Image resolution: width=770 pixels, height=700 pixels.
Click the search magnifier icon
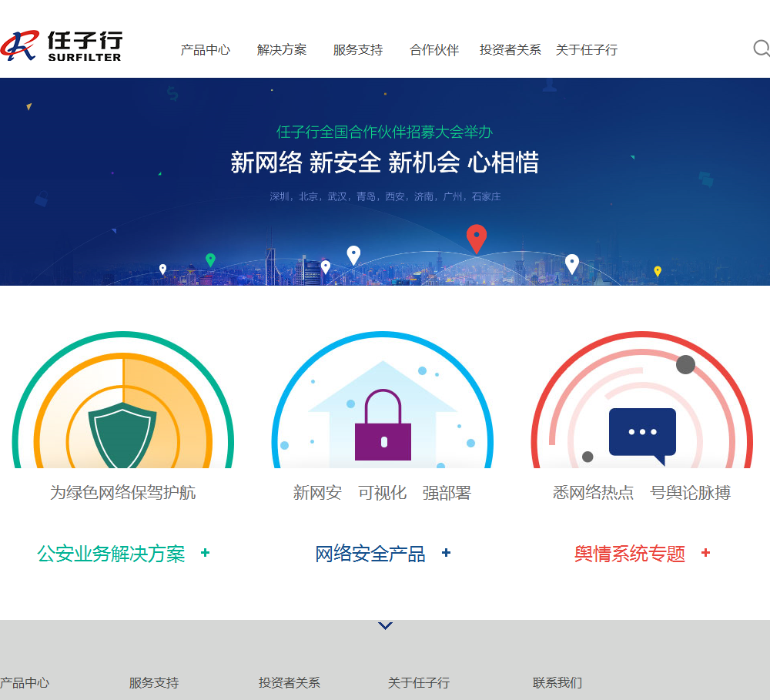[x=762, y=49]
